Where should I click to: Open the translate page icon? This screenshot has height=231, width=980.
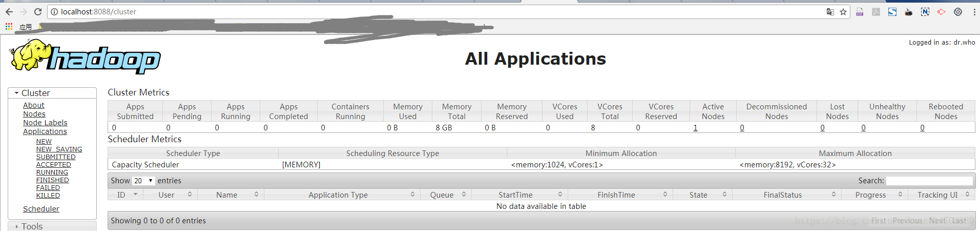point(830,12)
